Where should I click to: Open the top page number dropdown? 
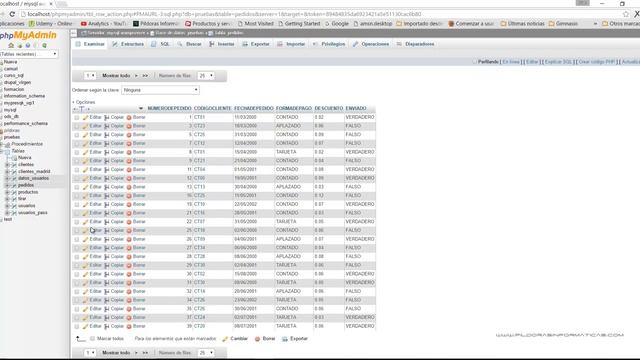[90, 76]
